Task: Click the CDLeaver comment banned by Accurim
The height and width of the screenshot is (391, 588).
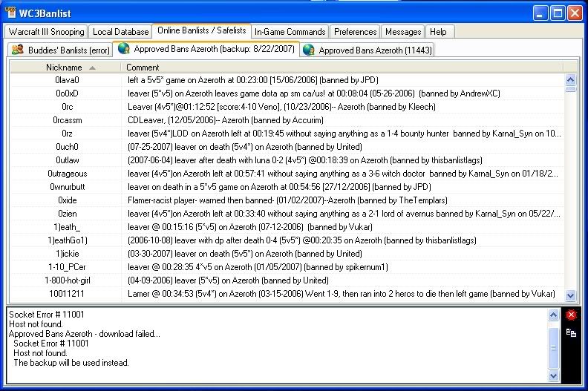Action: (x=226, y=120)
